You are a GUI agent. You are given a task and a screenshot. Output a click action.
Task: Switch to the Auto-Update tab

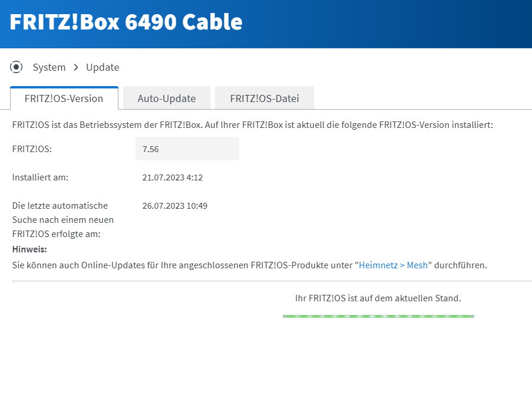point(166,98)
